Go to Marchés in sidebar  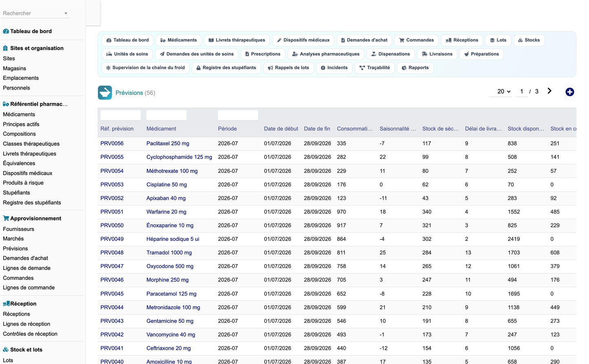click(x=13, y=239)
